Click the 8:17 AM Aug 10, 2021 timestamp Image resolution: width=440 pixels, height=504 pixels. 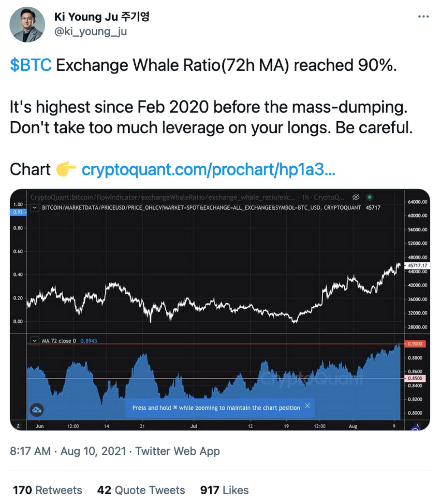click(68, 451)
